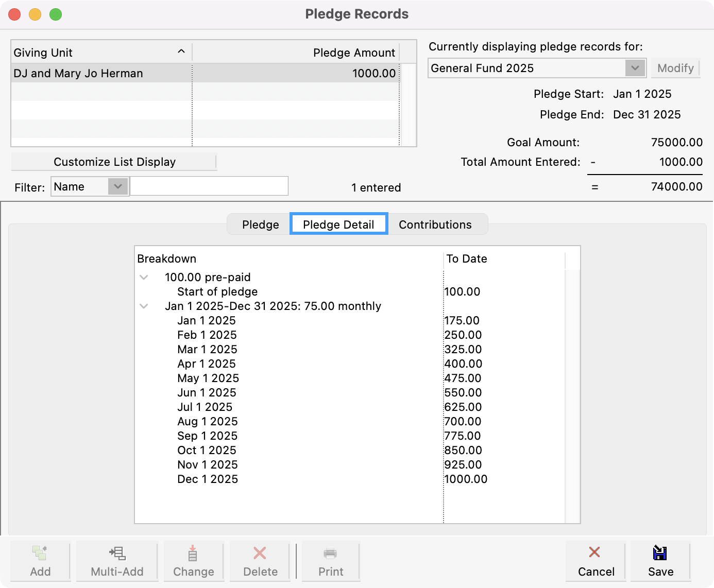
Task: Switch to the Contributions tab
Action: [x=435, y=224]
